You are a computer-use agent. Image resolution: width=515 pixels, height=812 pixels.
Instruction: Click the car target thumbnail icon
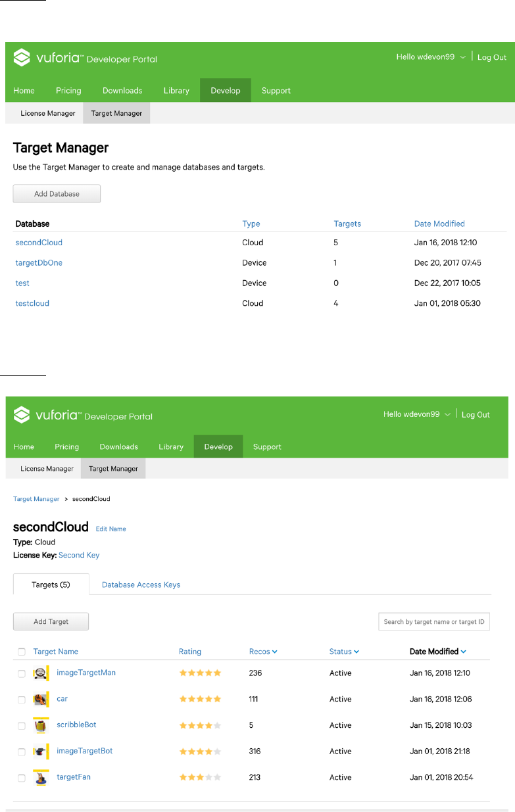41,700
